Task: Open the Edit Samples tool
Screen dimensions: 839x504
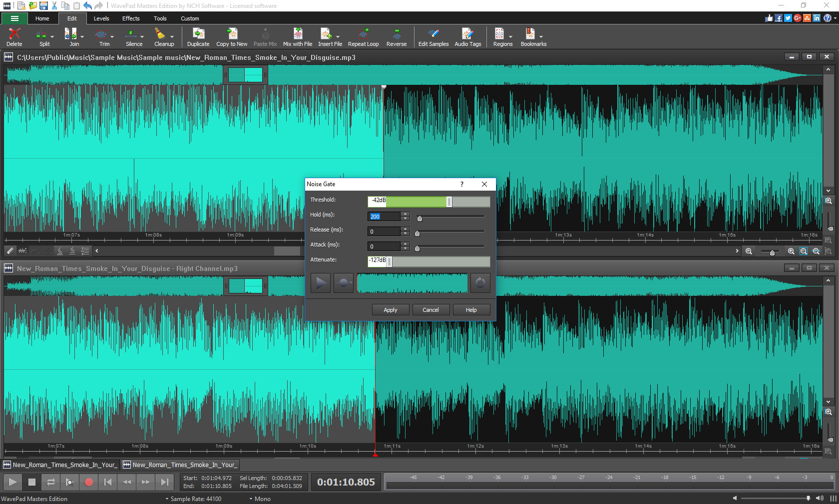Action: [432, 36]
